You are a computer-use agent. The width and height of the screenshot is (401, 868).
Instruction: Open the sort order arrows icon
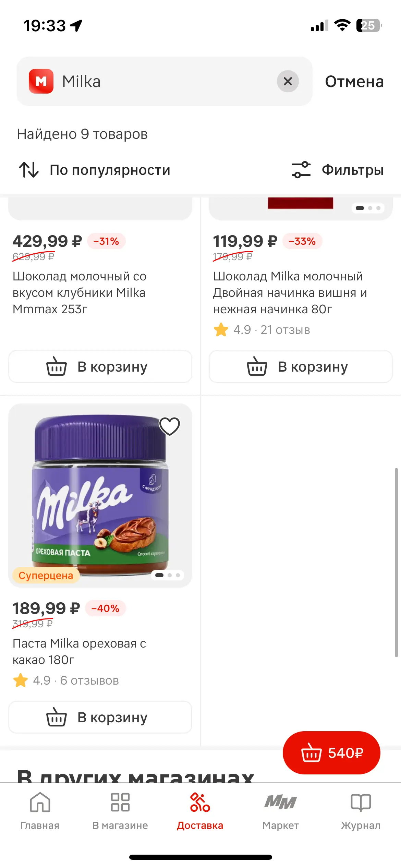point(29,170)
